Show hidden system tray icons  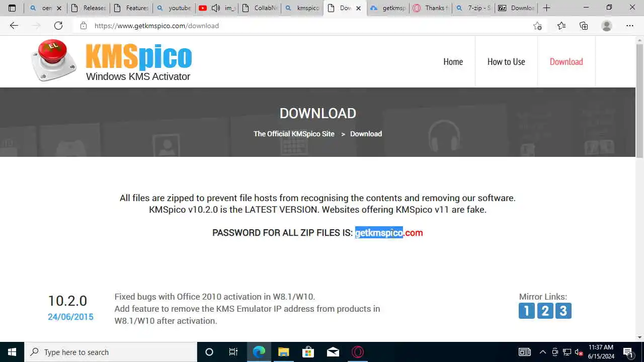542,352
